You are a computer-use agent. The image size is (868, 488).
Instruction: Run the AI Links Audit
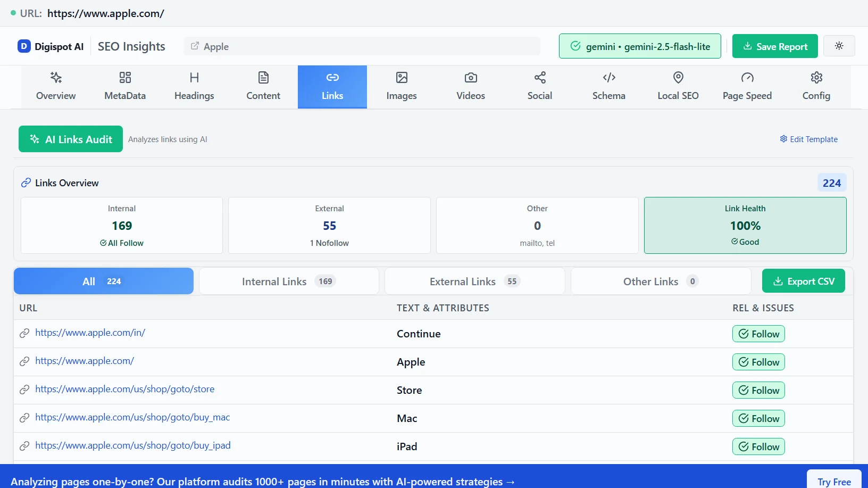point(70,139)
